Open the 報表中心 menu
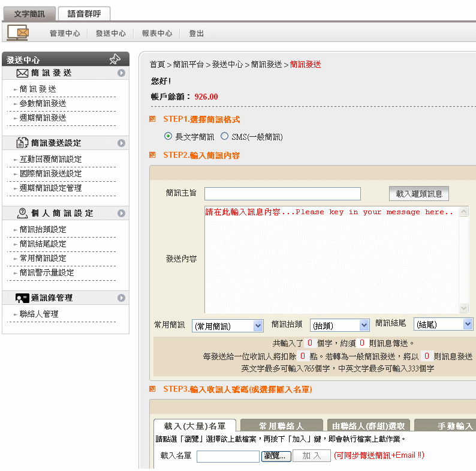 [x=157, y=34]
